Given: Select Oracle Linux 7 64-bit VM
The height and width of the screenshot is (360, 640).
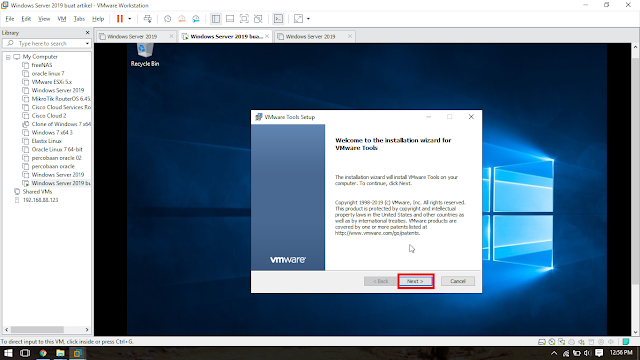Looking at the screenshot, I should point(57,149).
